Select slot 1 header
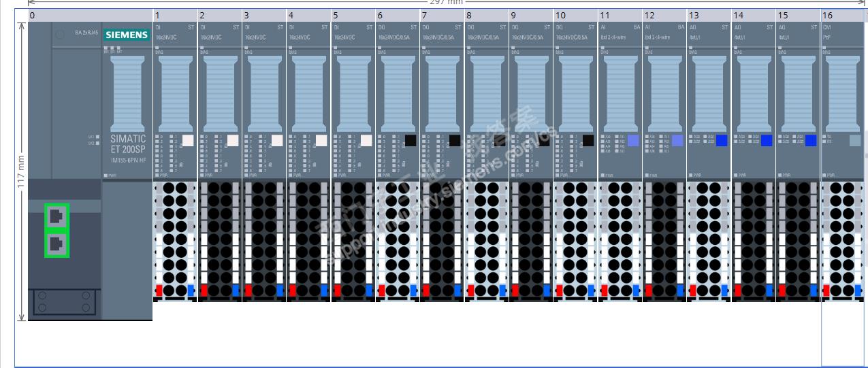The height and width of the screenshot is (368, 868). tap(175, 15)
